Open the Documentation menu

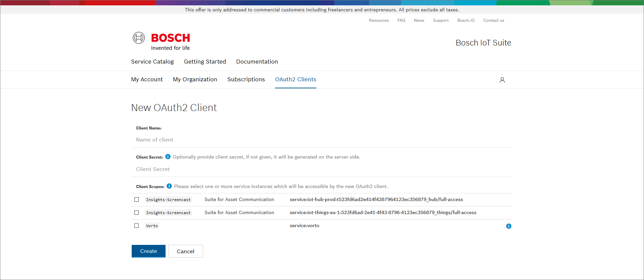coord(257,62)
